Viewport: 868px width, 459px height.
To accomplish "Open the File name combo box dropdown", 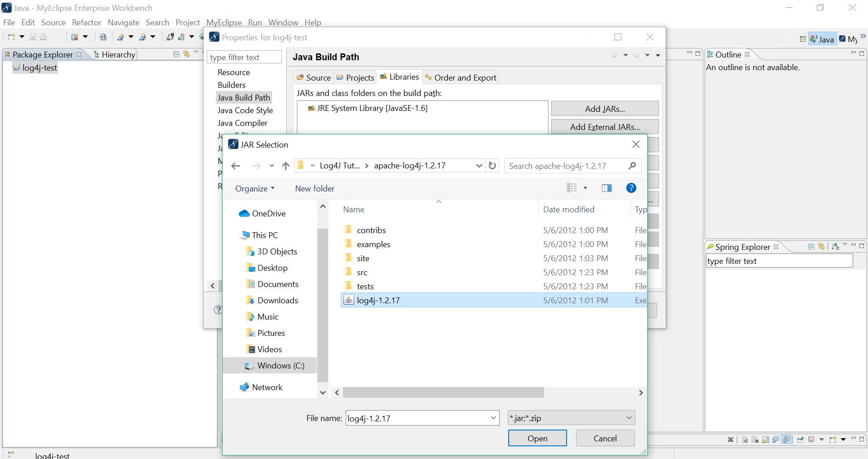I will [493, 418].
